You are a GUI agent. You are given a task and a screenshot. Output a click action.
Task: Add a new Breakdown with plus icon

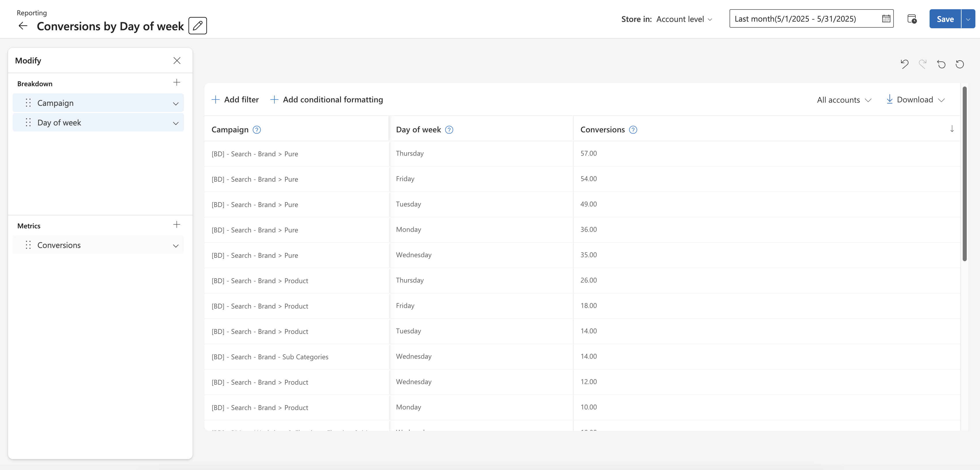coord(176,82)
